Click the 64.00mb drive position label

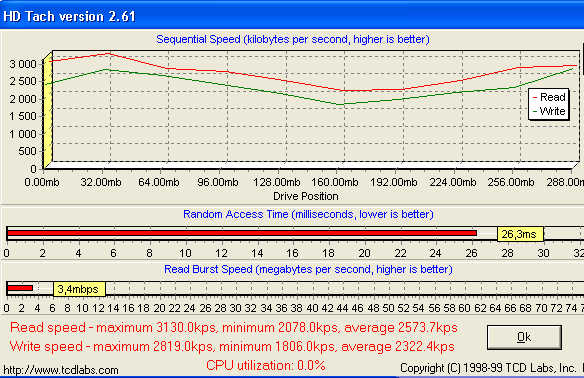tap(159, 182)
